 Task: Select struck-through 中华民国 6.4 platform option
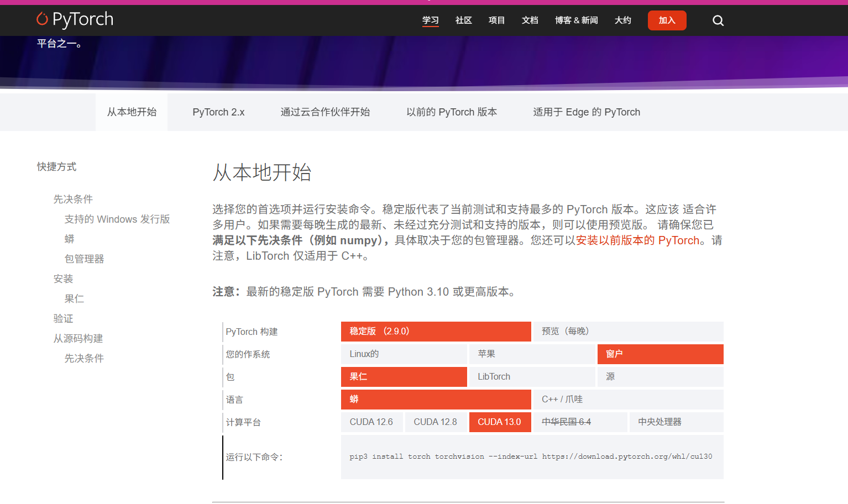pyautogui.click(x=580, y=422)
